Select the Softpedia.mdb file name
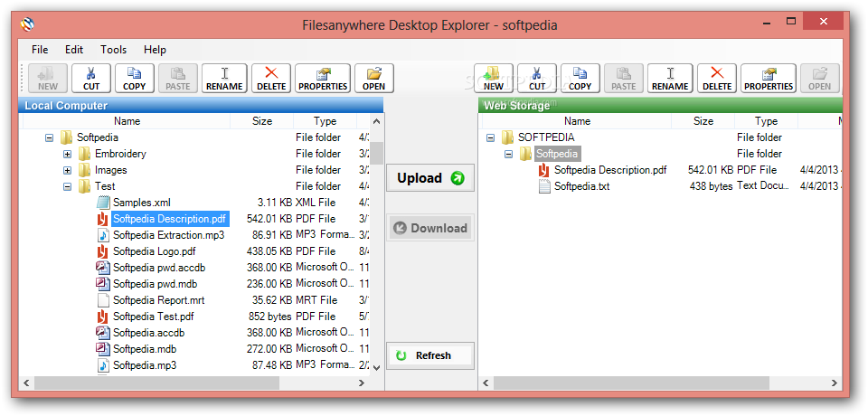This screenshot has width=868, height=416. click(x=145, y=349)
